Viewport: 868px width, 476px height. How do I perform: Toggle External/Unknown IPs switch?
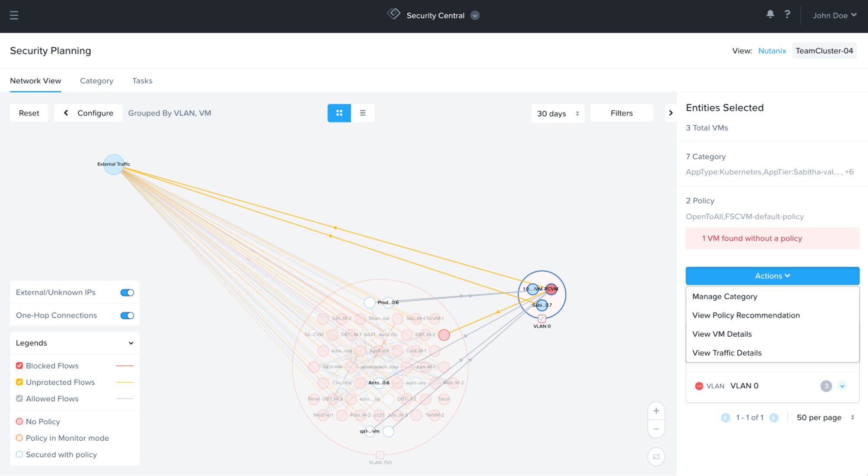[x=127, y=292]
